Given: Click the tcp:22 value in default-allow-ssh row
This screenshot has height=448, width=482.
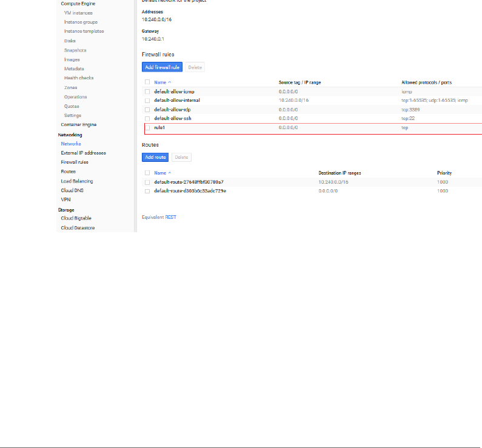Looking at the screenshot, I should click(x=408, y=118).
